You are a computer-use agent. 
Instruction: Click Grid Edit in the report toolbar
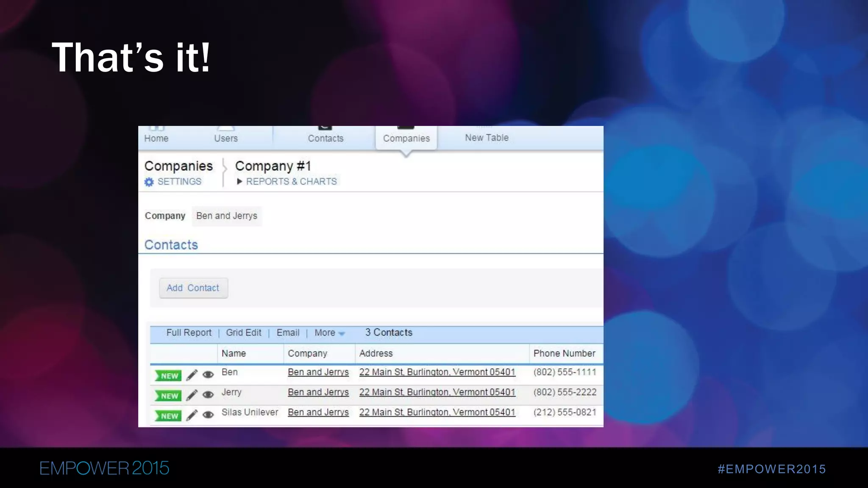(243, 333)
